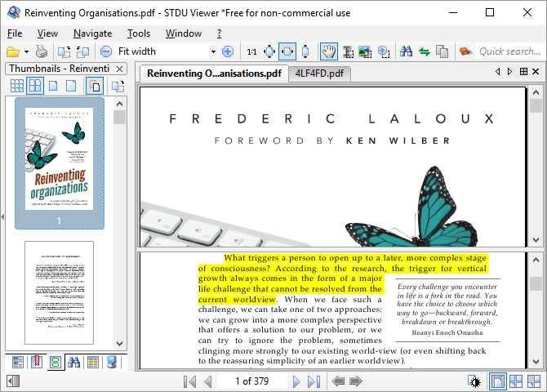Image resolution: width=547 pixels, height=392 pixels.
Task: Rotate page right icon in toolbar
Action: [82, 52]
